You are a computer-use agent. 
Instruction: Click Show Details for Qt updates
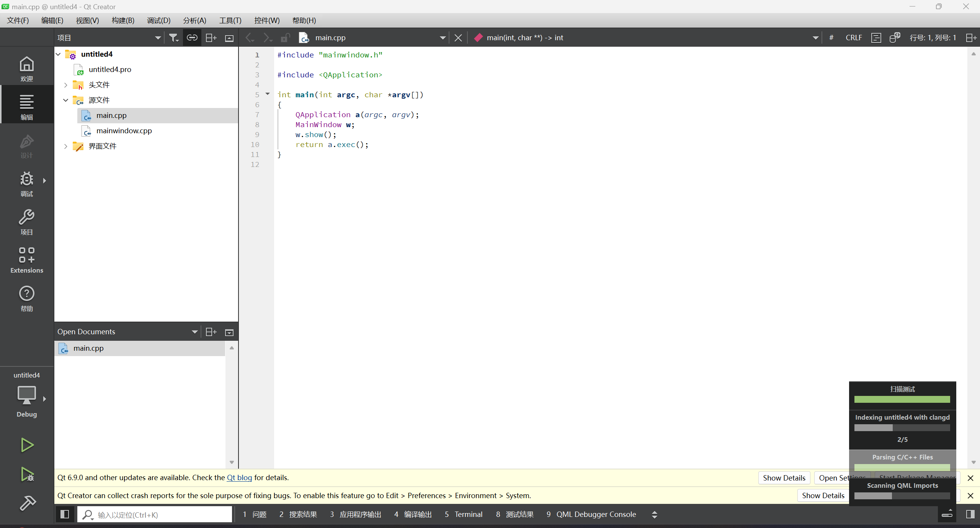tap(784, 478)
